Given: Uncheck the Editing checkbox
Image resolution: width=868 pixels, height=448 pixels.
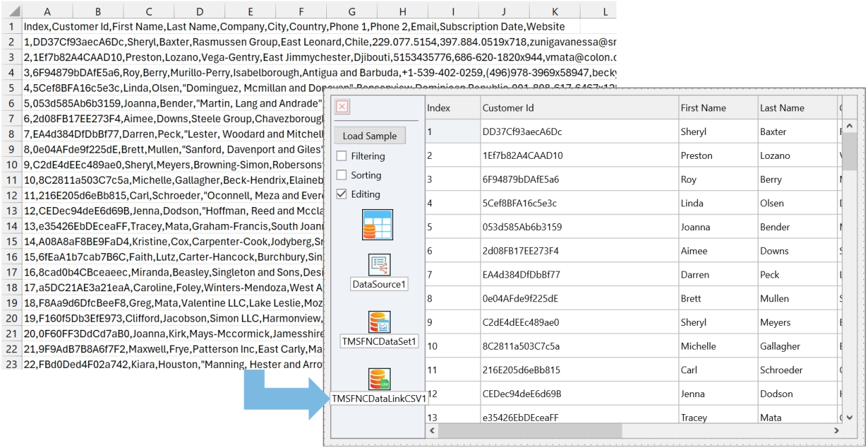Looking at the screenshot, I should pos(342,194).
